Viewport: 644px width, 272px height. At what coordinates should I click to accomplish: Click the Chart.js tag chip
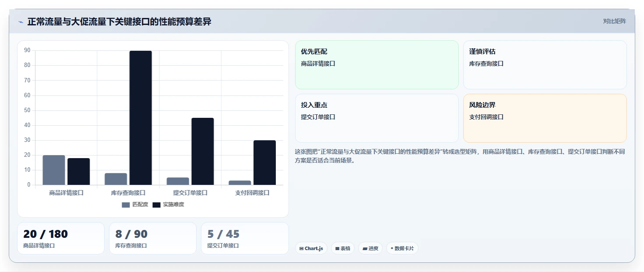click(311, 248)
